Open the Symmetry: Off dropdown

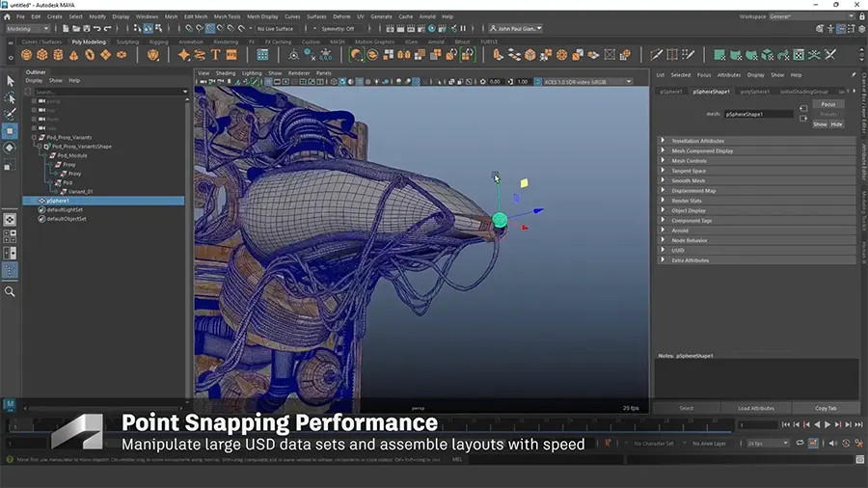pyautogui.click(x=339, y=28)
